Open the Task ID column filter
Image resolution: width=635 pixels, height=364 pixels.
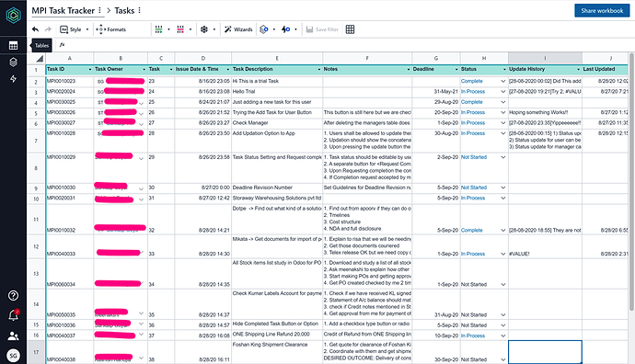point(90,70)
